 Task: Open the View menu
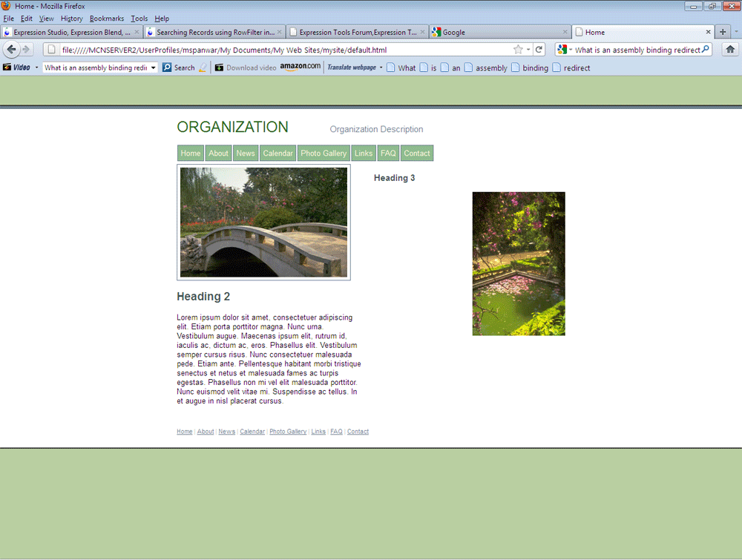click(x=46, y=19)
